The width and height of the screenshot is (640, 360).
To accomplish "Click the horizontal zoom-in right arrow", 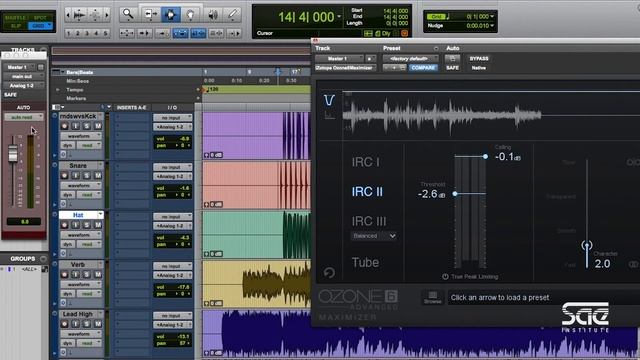I will (x=107, y=15).
